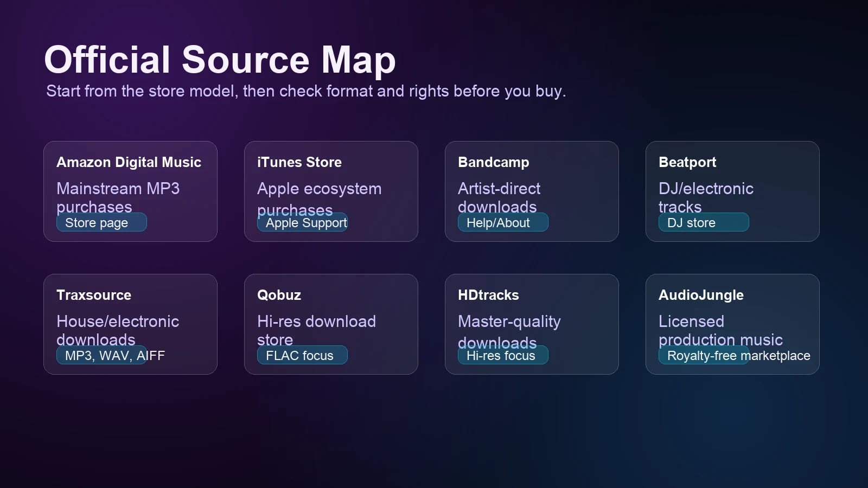
Task: Open the Apple Support tag in iTunes card
Action: (303, 222)
